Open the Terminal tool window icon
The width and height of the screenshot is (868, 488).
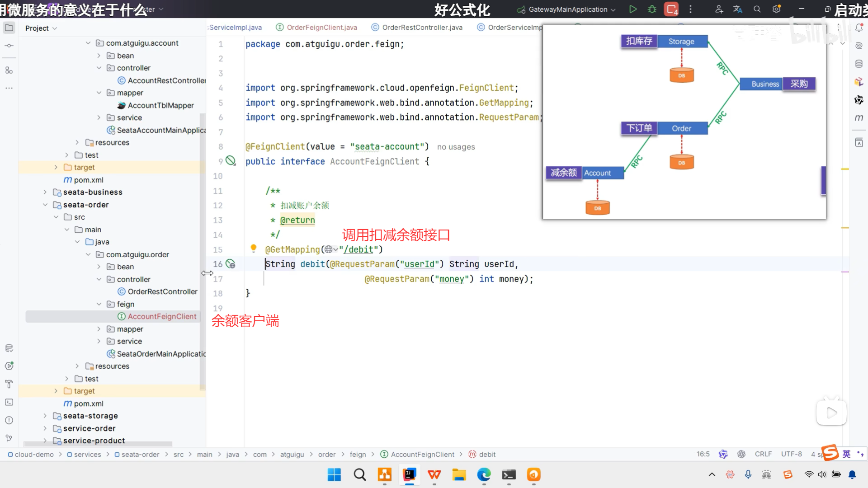click(9, 402)
